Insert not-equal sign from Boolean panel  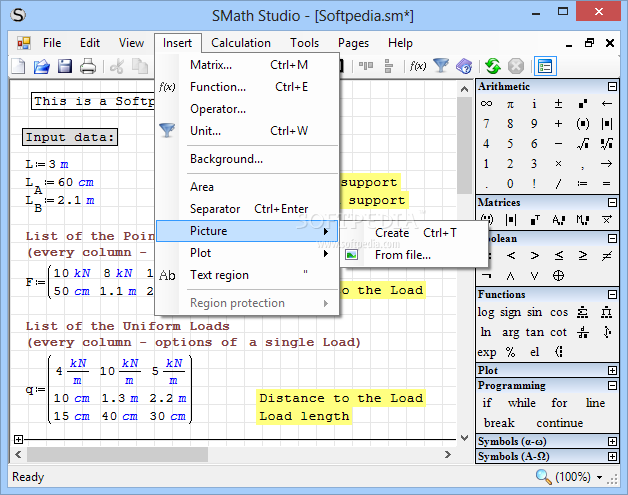coord(607,255)
